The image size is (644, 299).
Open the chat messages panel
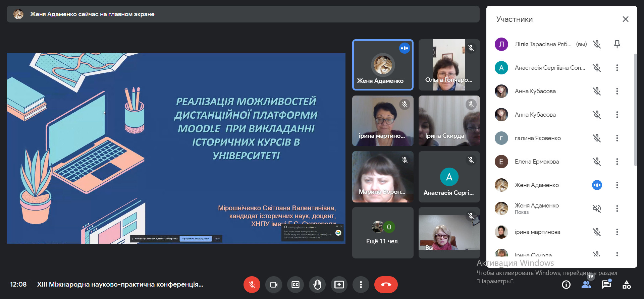[x=606, y=285]
